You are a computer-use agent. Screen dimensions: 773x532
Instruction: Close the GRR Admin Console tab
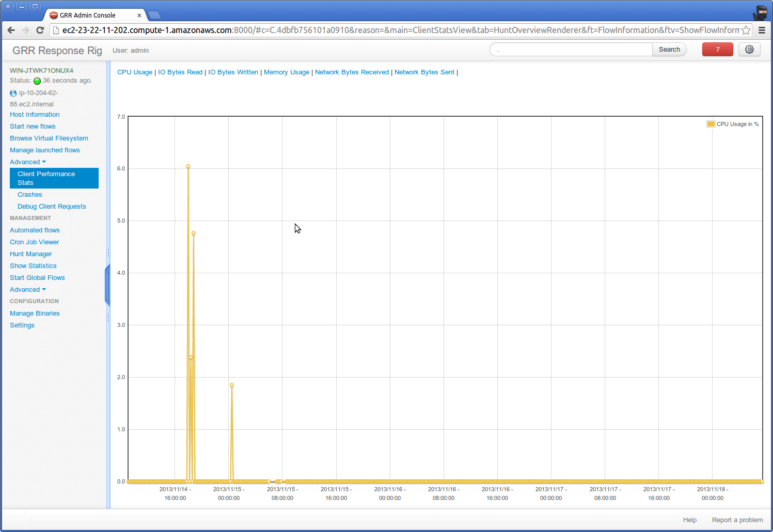[x=139, y=15]
